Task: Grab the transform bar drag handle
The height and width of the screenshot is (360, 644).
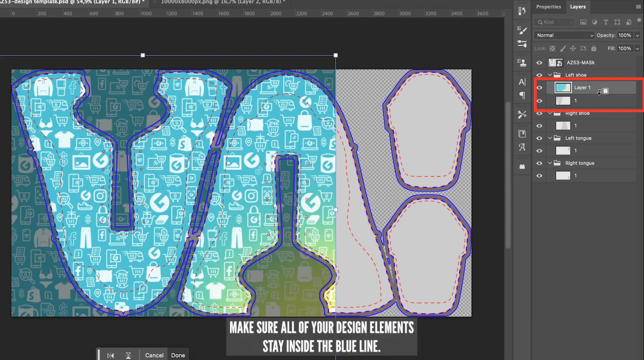Action: pyautogui.click(x=99, y=355)
